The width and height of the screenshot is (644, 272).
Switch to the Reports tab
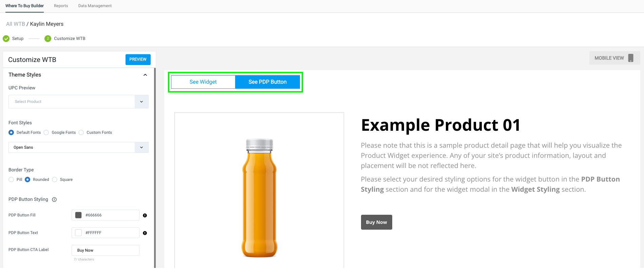[x=61, y=6]
